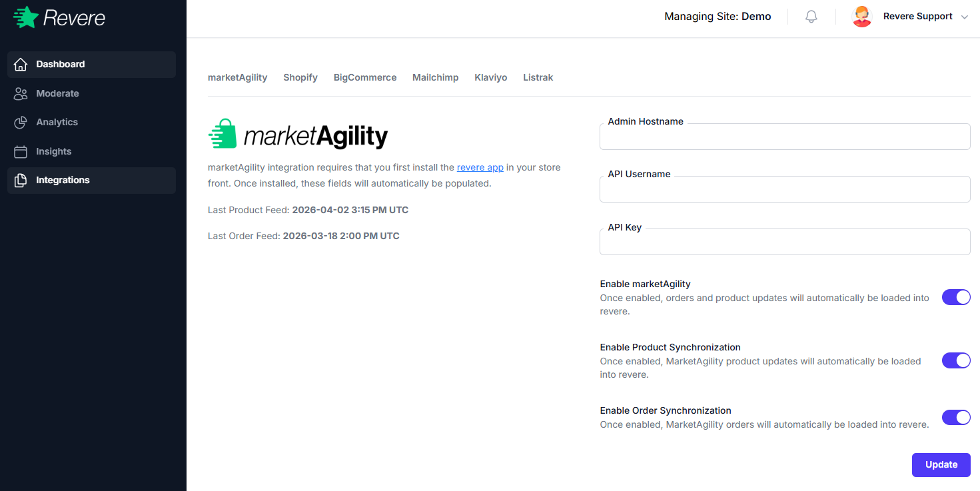Turn off Enable Product Synchronization
This screenshot has width=980, height=491.
point(956,360)
